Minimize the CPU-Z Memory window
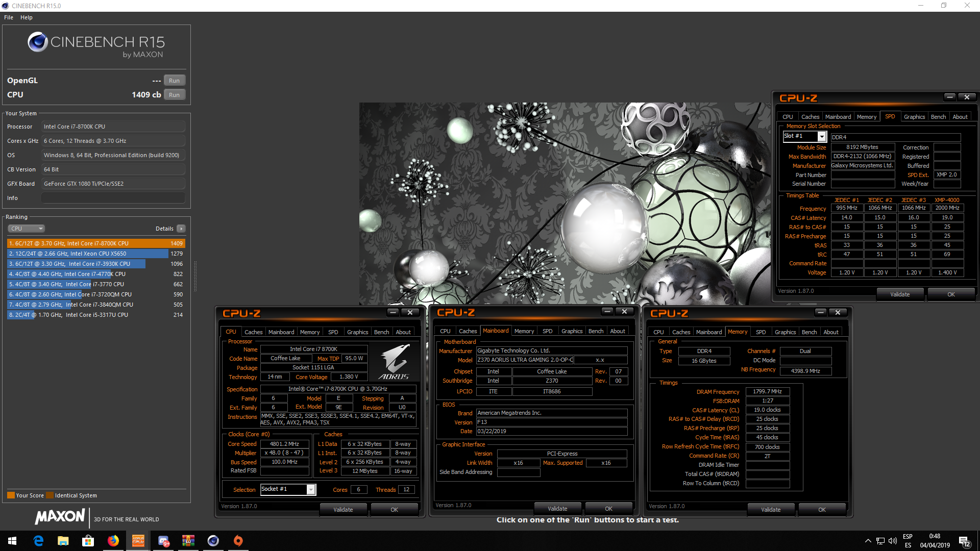The image size is (980, 551). [820, 312]
